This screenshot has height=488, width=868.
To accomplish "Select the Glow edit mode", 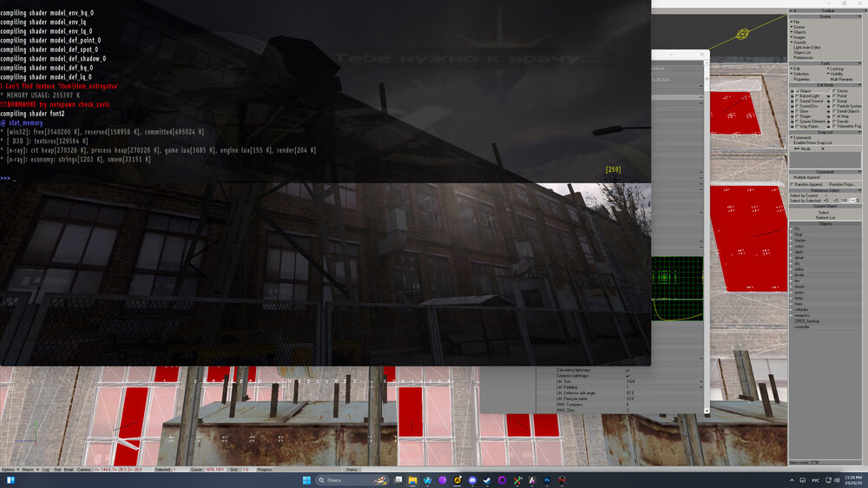I will click(x=803, y=111).
